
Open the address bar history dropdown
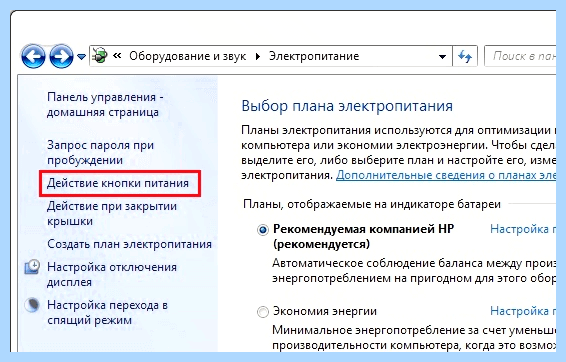click(x=442, y=57)
